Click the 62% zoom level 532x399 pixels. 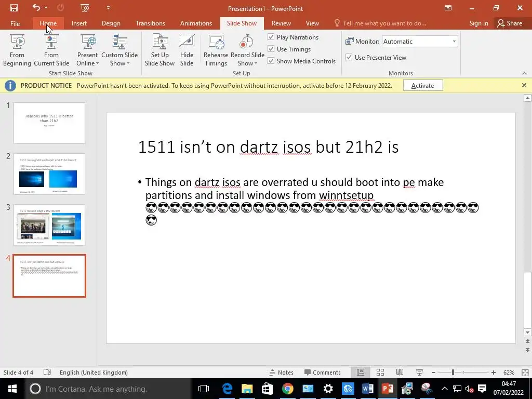[509, 372]
